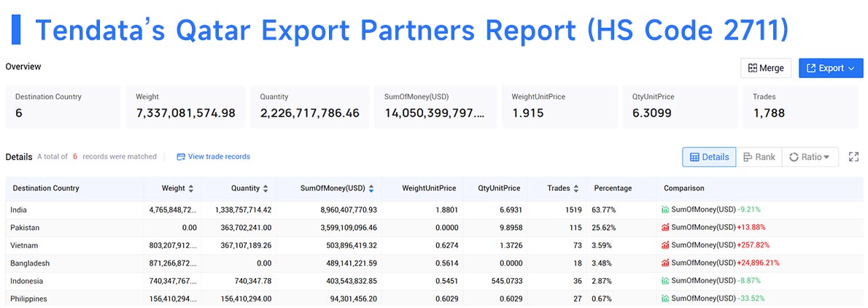The width and height of the screenshot is (868, 308).
Task: Click India trades count 1519
Action: 573,210
